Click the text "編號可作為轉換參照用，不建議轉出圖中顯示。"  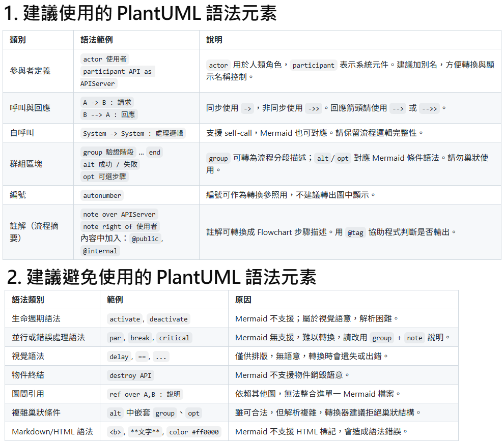coord(291,195)
